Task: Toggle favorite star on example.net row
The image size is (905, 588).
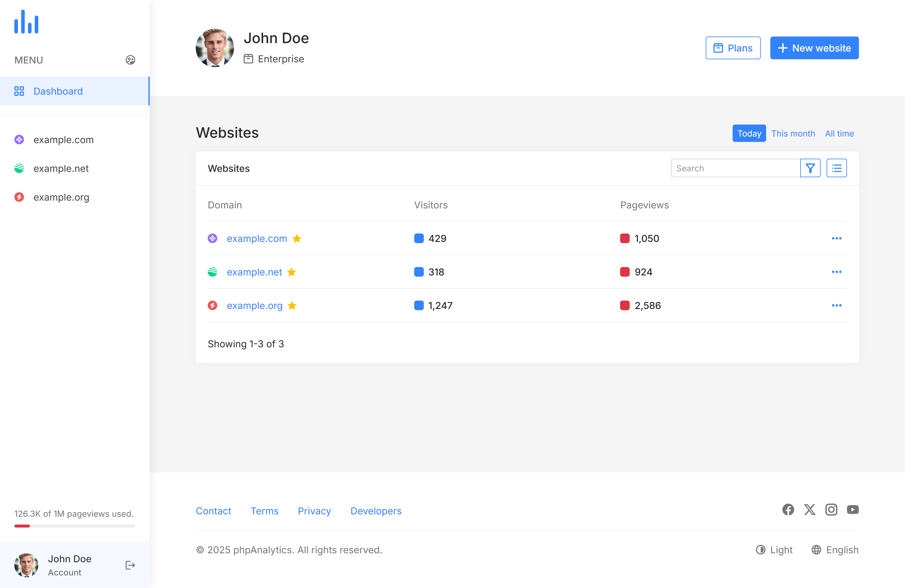Action: [x=291, y=272]
